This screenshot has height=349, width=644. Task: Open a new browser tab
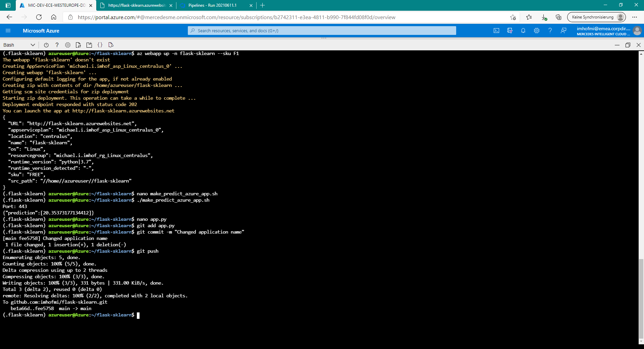pos(263,5)
